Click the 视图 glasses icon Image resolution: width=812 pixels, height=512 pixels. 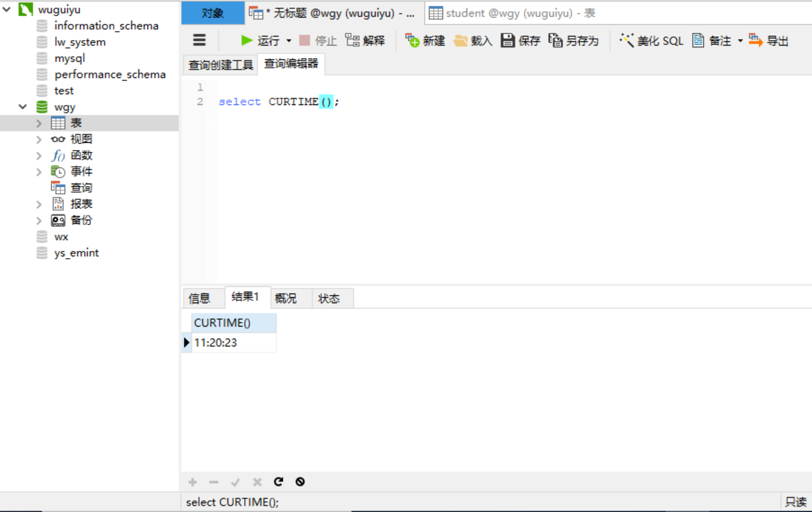click(x=58, y=139)
